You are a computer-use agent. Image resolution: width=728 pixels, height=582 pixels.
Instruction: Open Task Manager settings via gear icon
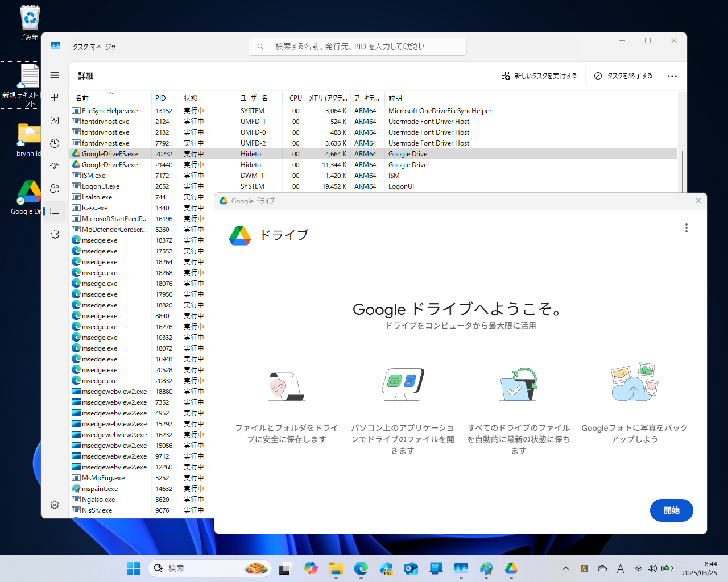[x=55, y=504]
